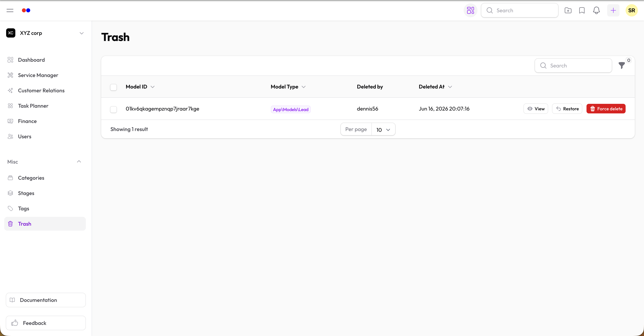The height and width of the screenshot is (336, 644).
Task: Click the filter count badge showing 0
Action: [628, 60]
